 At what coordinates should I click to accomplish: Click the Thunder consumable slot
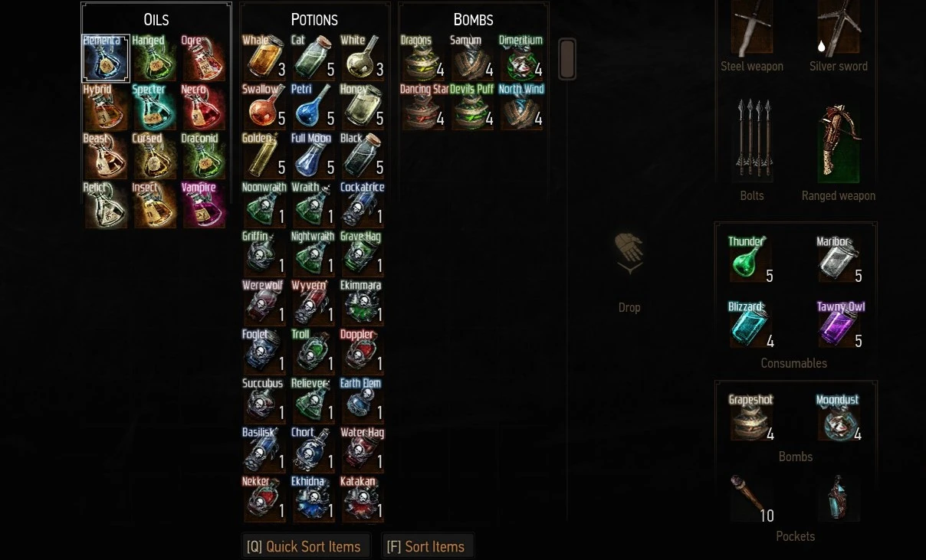pos(751,260)
